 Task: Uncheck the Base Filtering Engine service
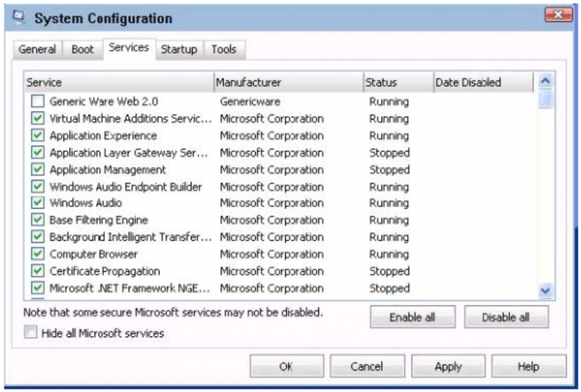38,220
